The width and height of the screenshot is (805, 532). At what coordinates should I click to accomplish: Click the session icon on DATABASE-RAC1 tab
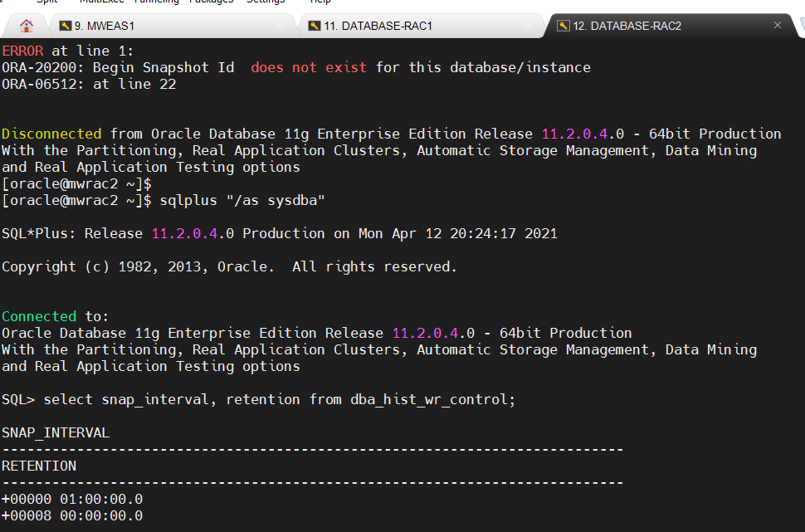315,26
